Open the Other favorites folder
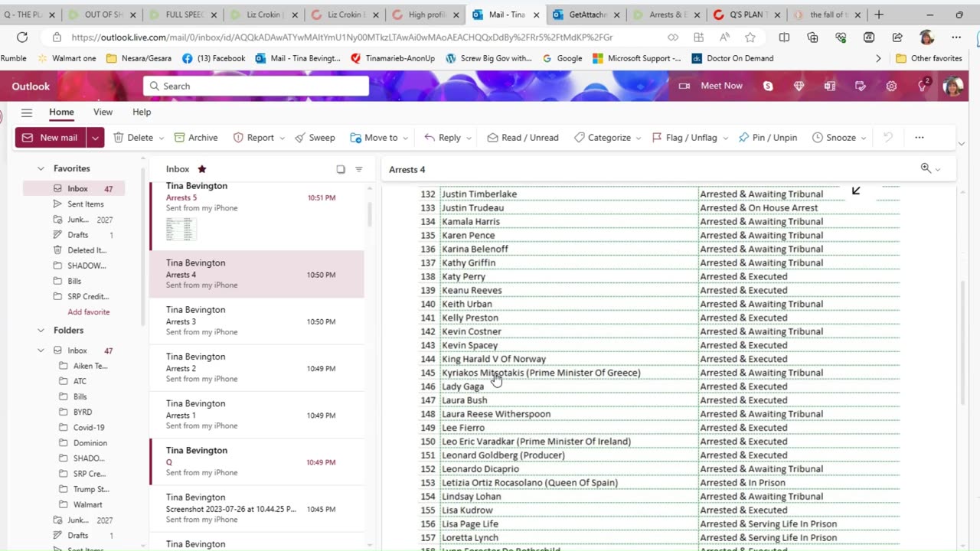980x551 pixels. (929, 58)
